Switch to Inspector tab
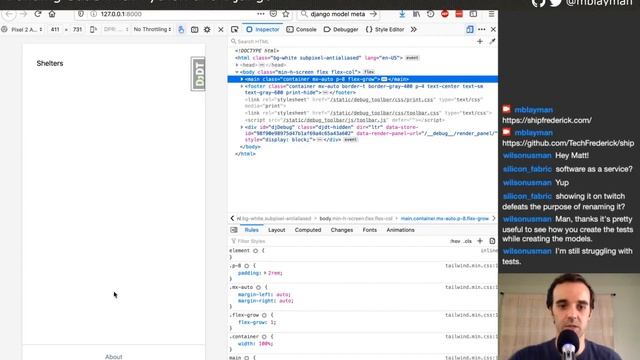Screen dimensions: 640x360 coord(263,29)
